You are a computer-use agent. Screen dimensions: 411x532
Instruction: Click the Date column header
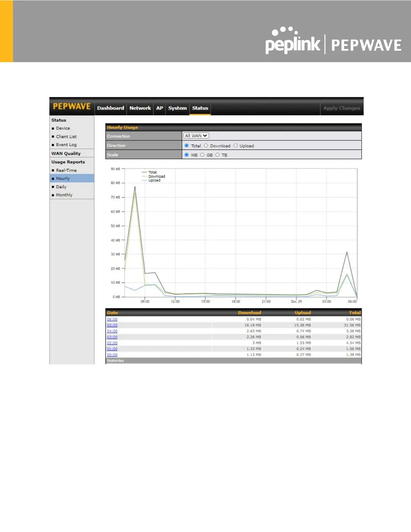tap(112, 313)
